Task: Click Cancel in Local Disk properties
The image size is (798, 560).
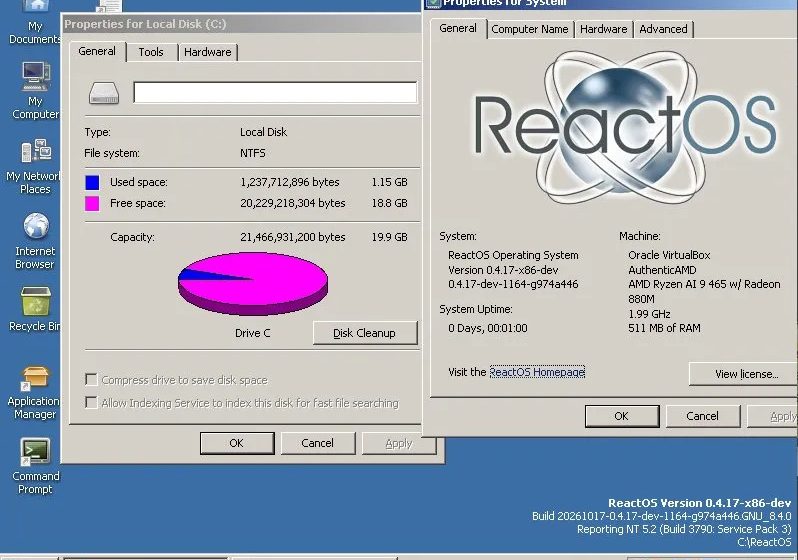Action: coord(318,443)
